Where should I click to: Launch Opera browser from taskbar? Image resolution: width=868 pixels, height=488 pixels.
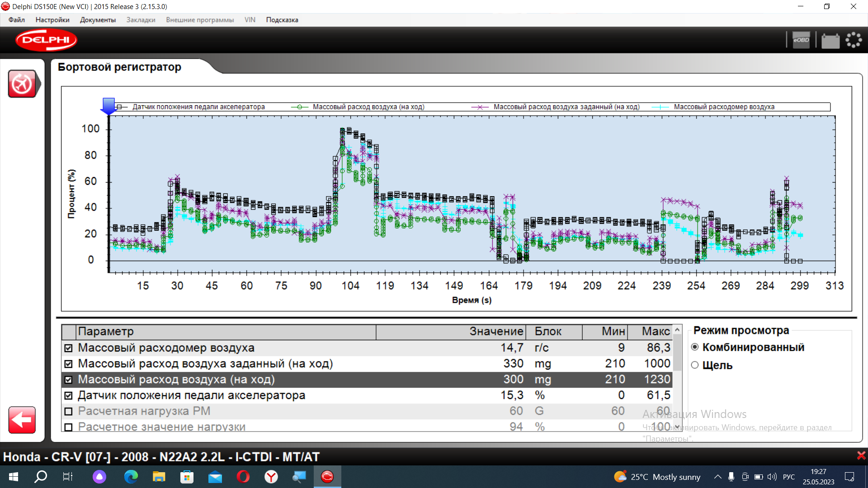243,477
